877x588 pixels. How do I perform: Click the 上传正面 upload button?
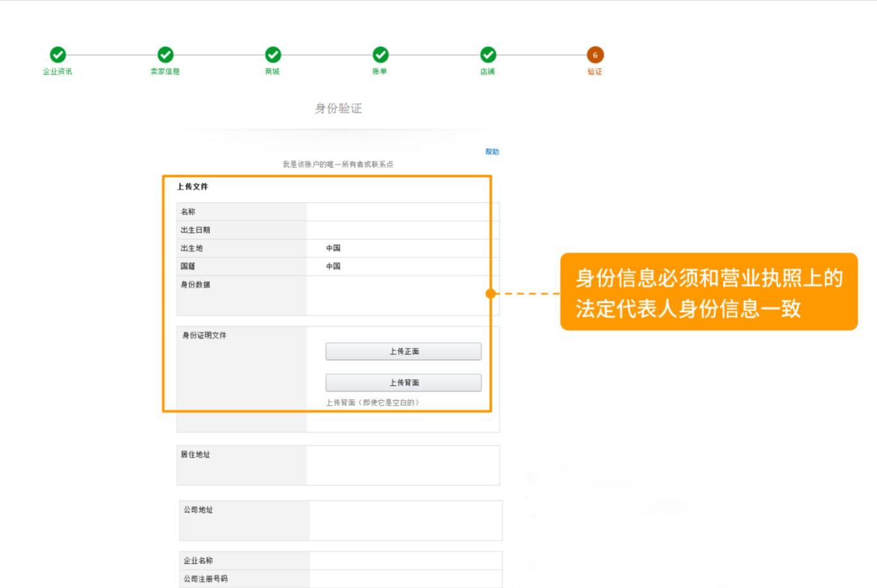click(404, 351)
